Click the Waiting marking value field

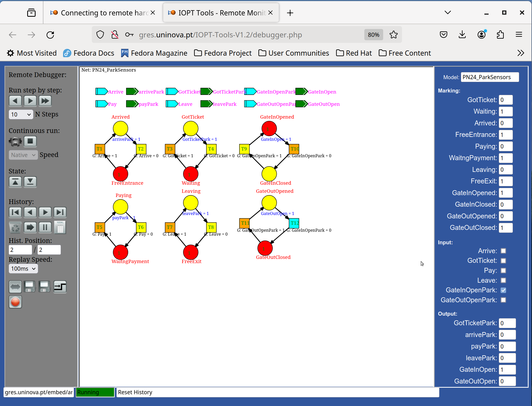506,112
